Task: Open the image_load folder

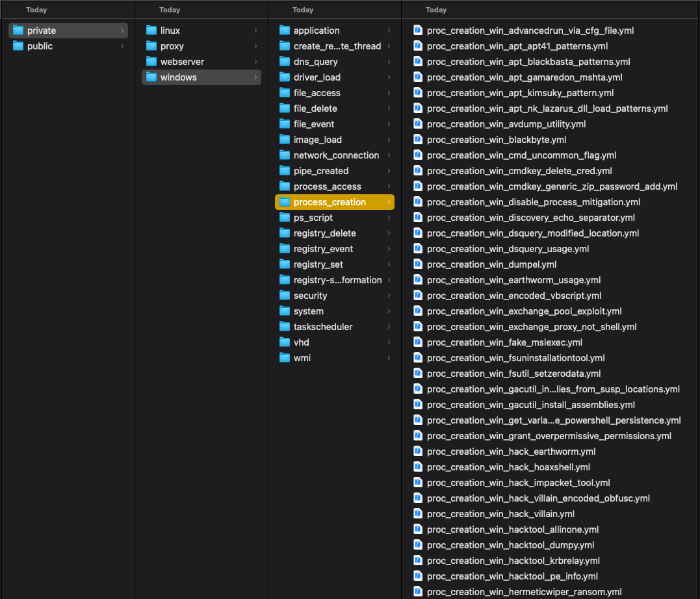Action: tap(317, 140)
